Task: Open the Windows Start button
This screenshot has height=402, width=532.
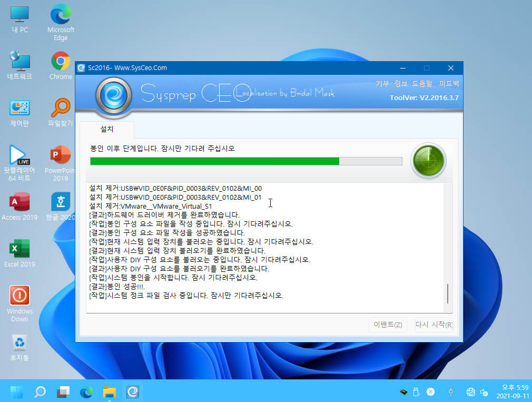Action: click(17, 392)
